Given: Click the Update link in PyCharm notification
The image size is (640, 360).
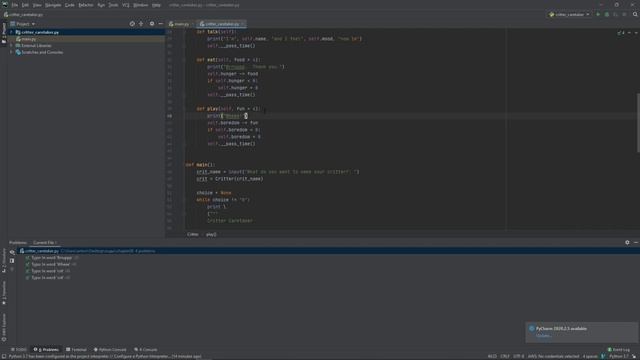Looking at the screenshot, I should click(x=543, y=336).
